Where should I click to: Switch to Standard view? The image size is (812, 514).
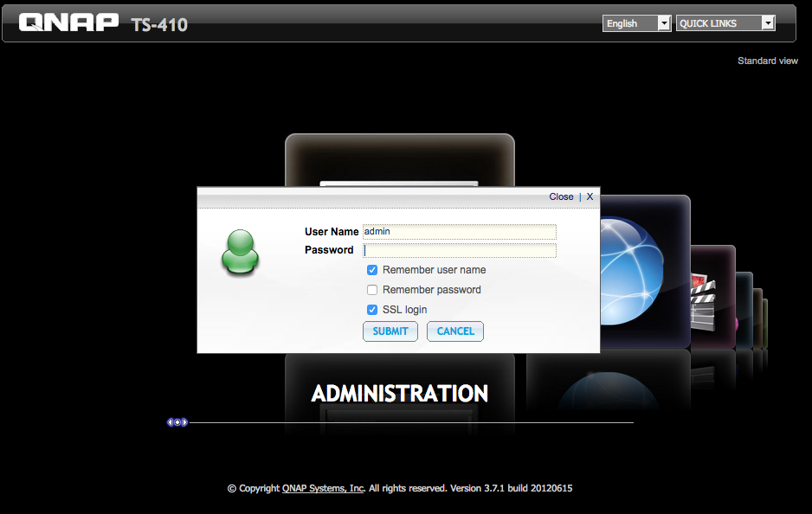pos(767,61)
